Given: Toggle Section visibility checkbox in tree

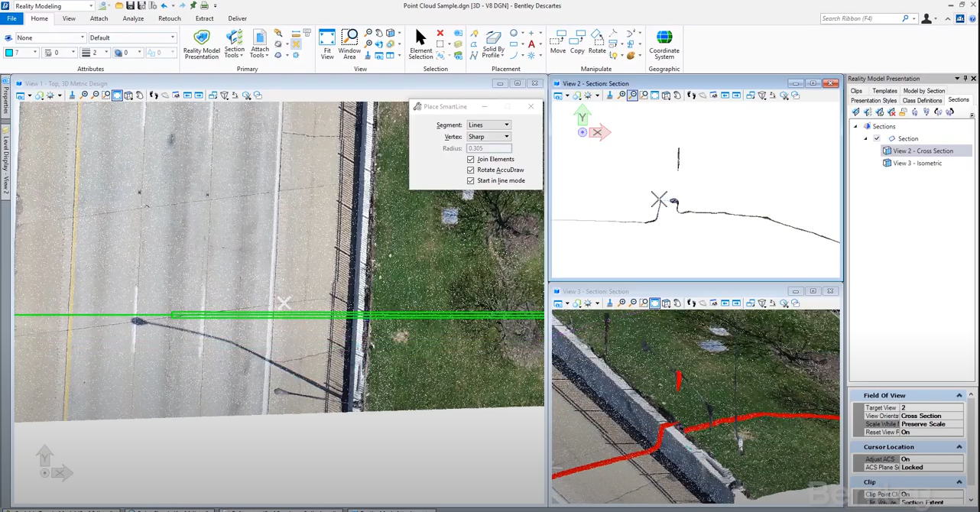Looking at the screenshot, I should pos(877,138).
